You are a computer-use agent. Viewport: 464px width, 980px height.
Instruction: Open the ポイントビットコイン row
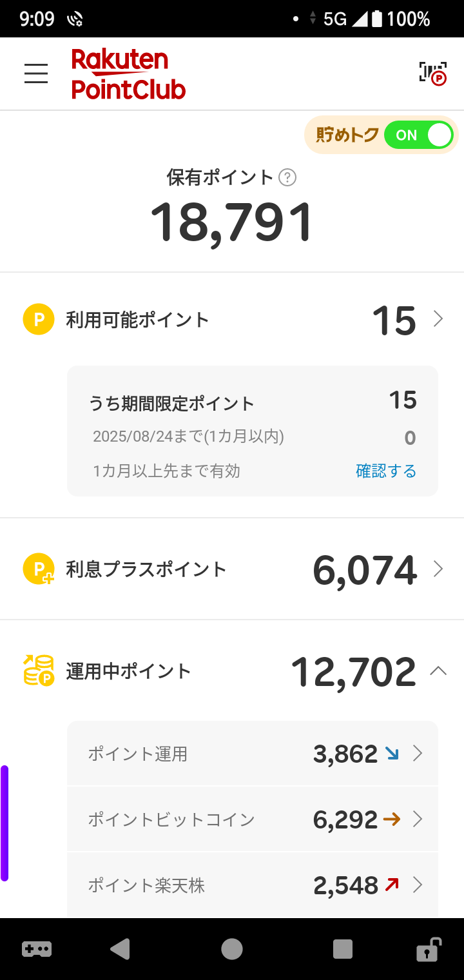click(253, 819)
